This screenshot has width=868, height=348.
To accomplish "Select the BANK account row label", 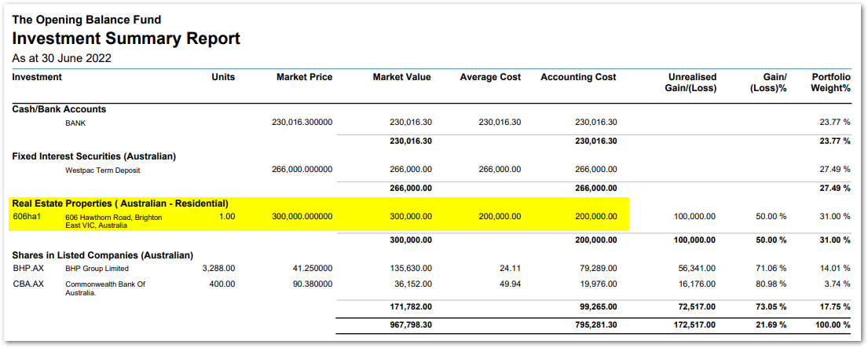I will pos(75,123).
